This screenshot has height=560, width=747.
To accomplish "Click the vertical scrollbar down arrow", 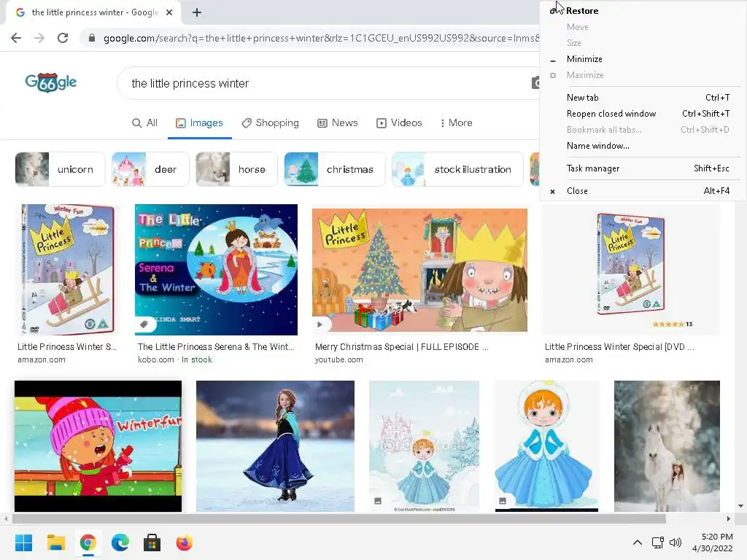I will tap(741, 506).
